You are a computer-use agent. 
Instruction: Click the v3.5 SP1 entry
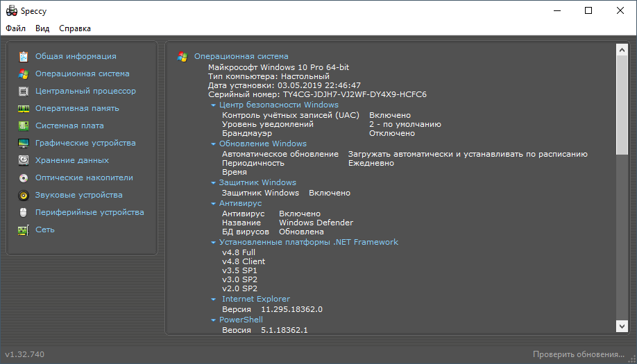pyautogui.click(x=239, y=270)
